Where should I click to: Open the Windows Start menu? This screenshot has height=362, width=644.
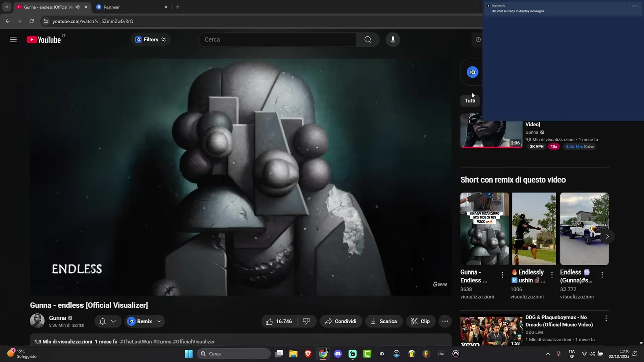point(189,354)
